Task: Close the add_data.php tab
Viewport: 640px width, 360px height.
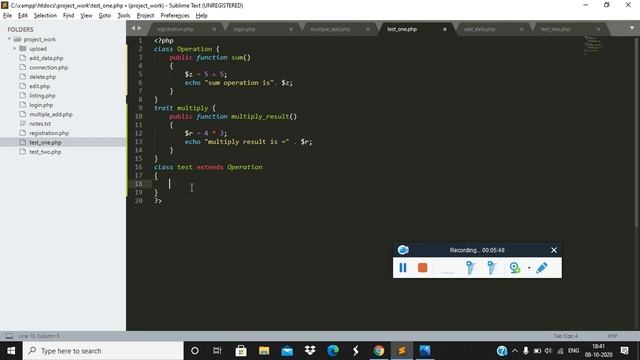Action: (521, 29)
